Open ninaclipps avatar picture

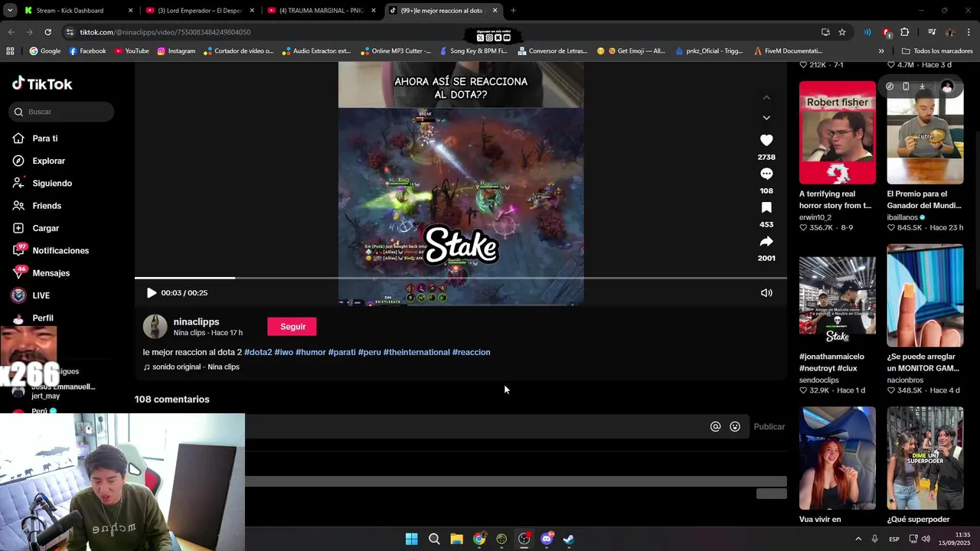coord(155,327)
